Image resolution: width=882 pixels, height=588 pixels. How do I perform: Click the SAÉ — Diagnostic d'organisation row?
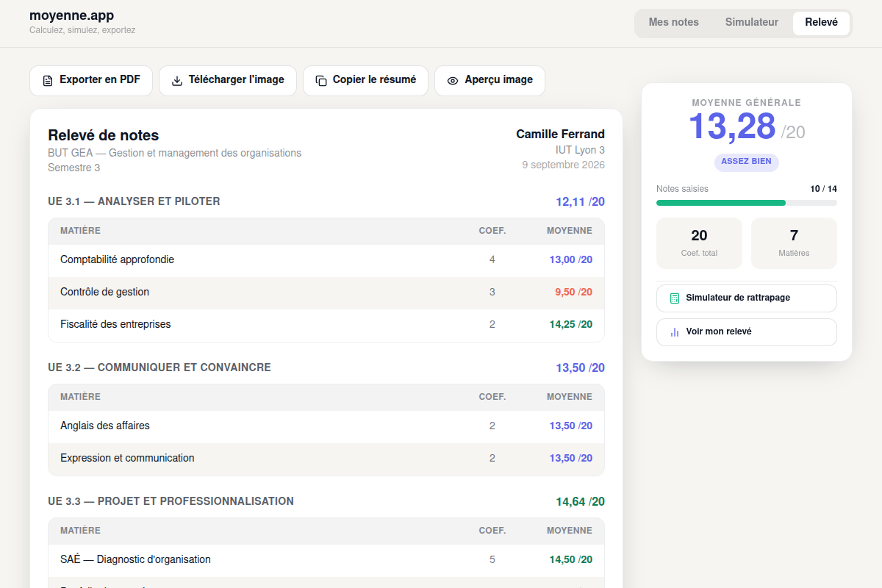(x=326, y=560)
